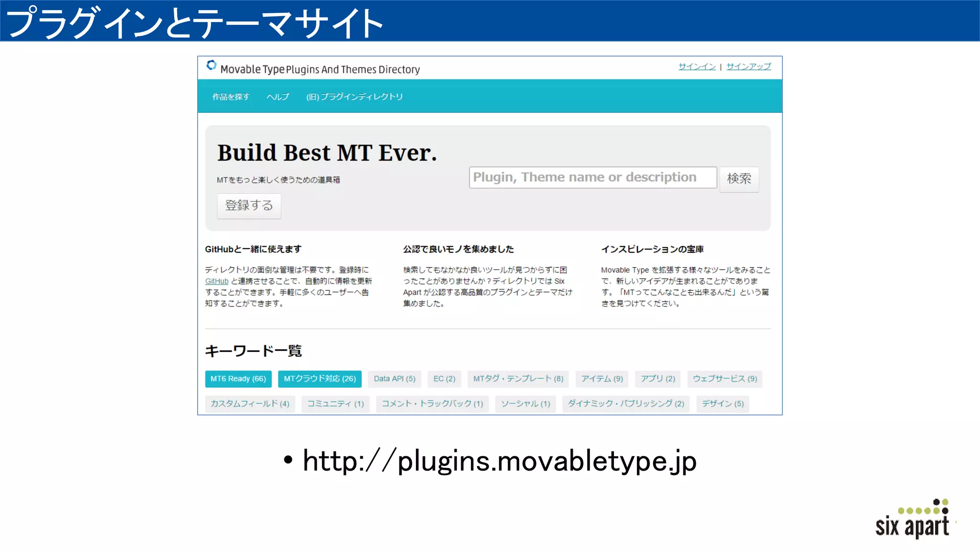The height and width of the screenshot is (551, 980).
Task: Click the plugin or theme search field
Action: [x=593, y=177]
